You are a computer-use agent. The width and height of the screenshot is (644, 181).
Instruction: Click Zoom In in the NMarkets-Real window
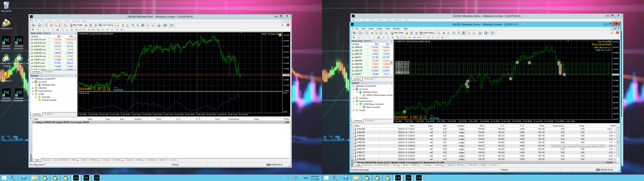pyautogui.click(x=133, y=25)
